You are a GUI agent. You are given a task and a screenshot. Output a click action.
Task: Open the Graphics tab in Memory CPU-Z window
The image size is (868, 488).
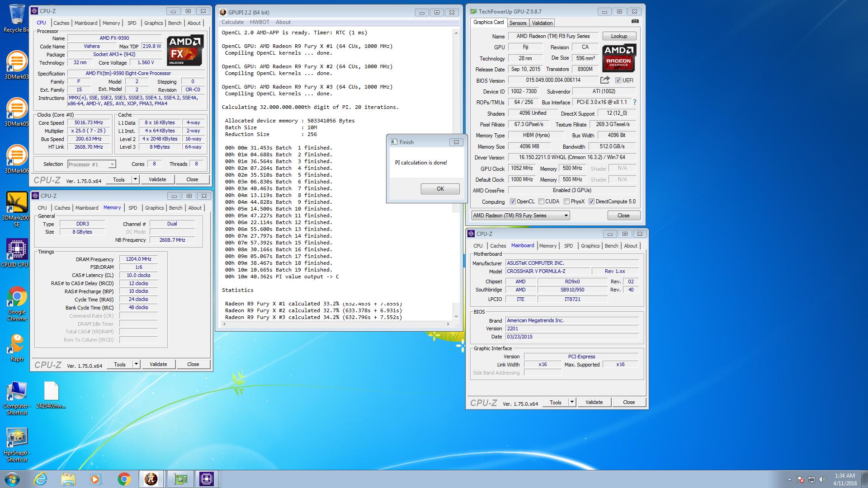[154, 208]
